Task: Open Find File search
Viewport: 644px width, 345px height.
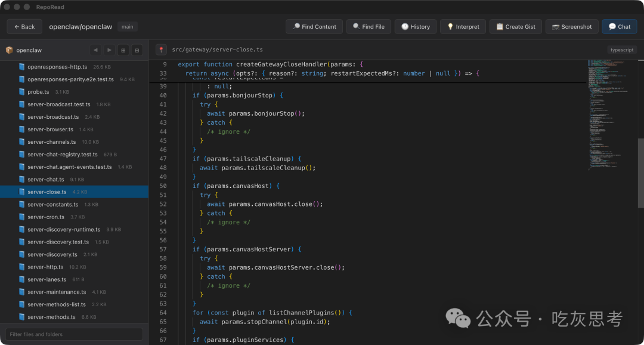Action: click(x=369, y=27)
